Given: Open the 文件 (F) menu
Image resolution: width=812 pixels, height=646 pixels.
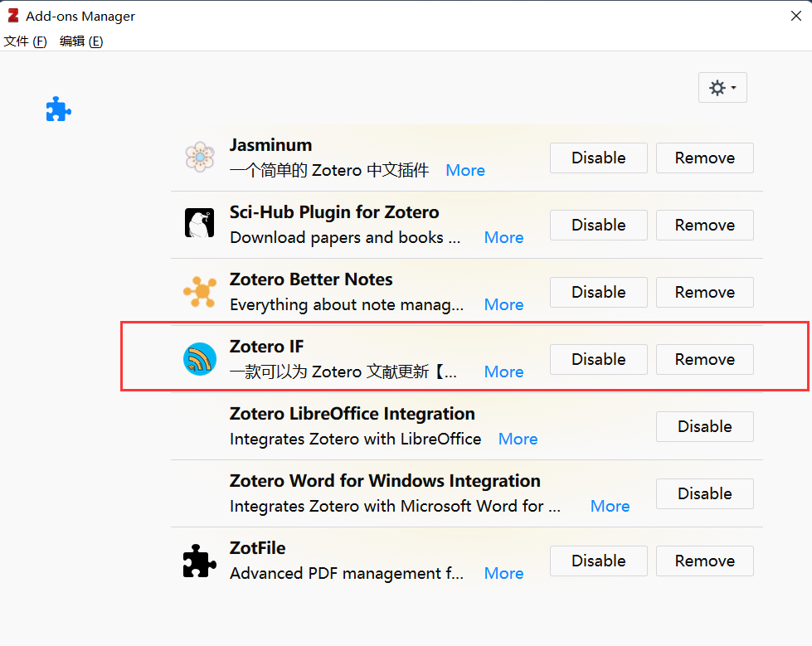Looking at the screenshot, I should coord(26,41).
